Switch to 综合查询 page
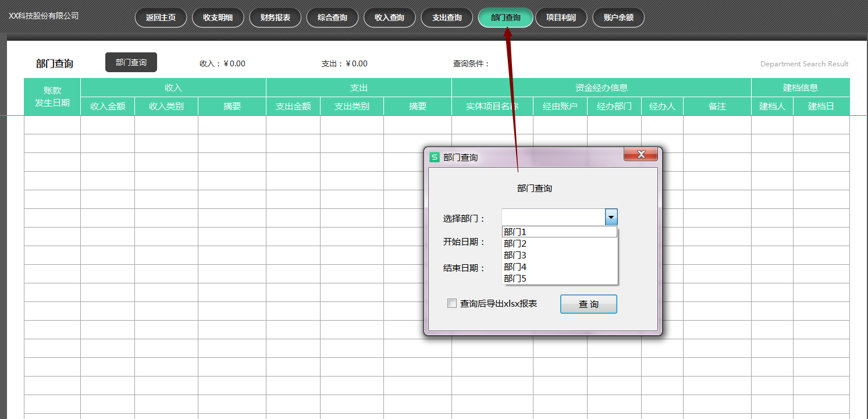 tap(332, 17)
